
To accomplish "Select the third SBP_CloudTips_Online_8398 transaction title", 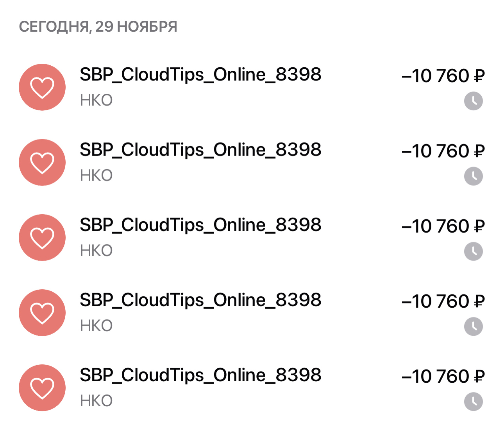I will [200, 224].
